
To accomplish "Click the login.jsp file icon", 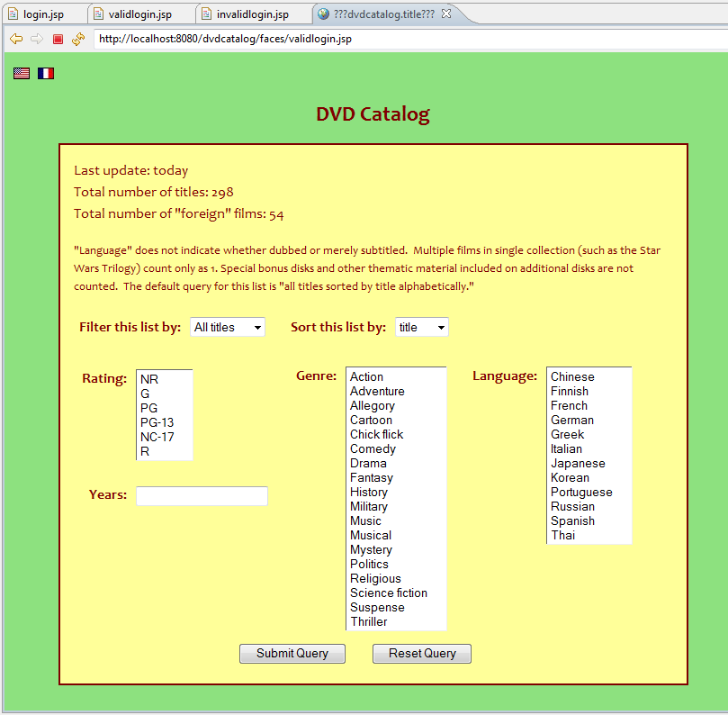I will [13, 14].
